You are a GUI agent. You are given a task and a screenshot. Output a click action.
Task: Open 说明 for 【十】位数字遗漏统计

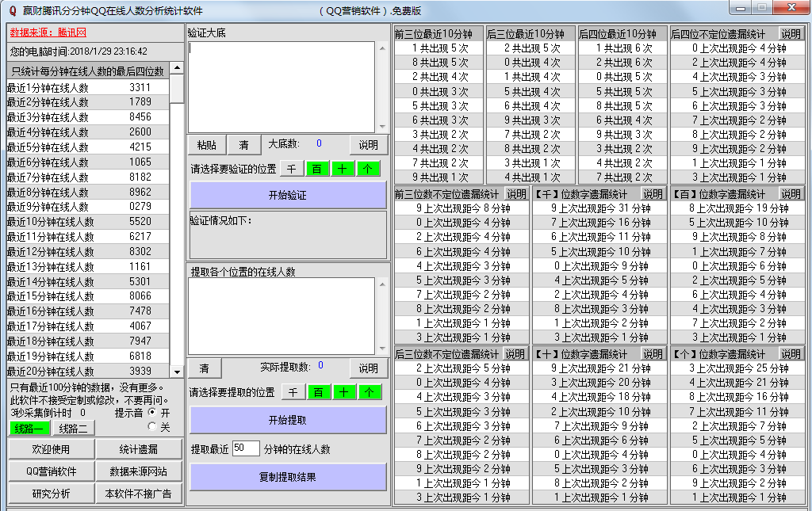point(653,354)
